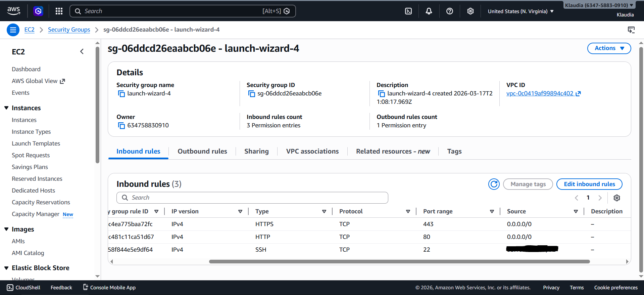
Task: Open the Actions dropdown
Action: pyautogui.click(x=609, y=48)
